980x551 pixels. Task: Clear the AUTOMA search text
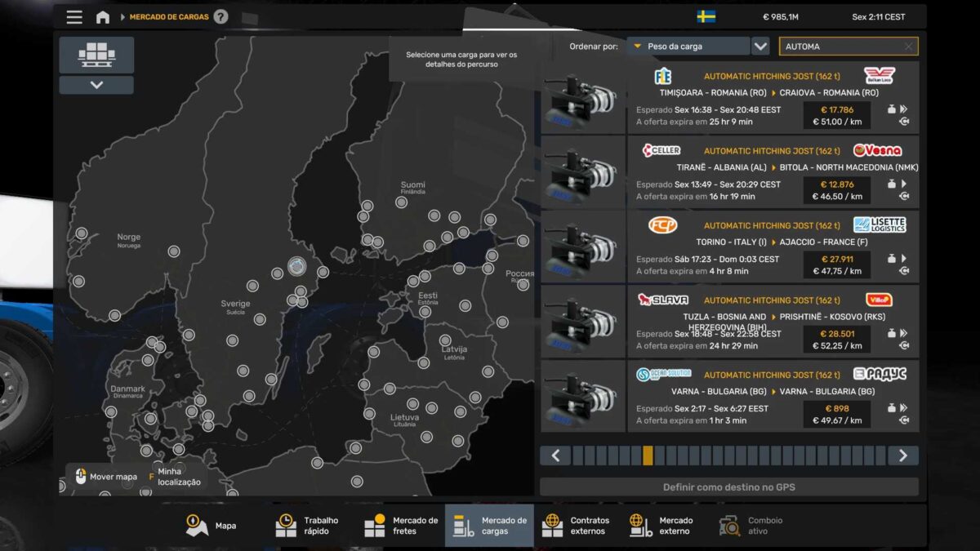pyautogui.click(x=908, y=47)
